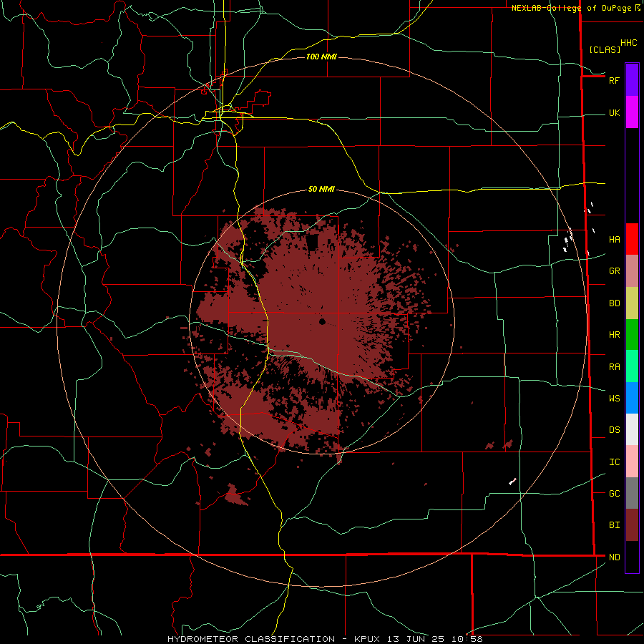Image resolution: width=644 pixels, height=644 pixels.
Task: Click the 'HA' legend label text
Action: (614, 240)
